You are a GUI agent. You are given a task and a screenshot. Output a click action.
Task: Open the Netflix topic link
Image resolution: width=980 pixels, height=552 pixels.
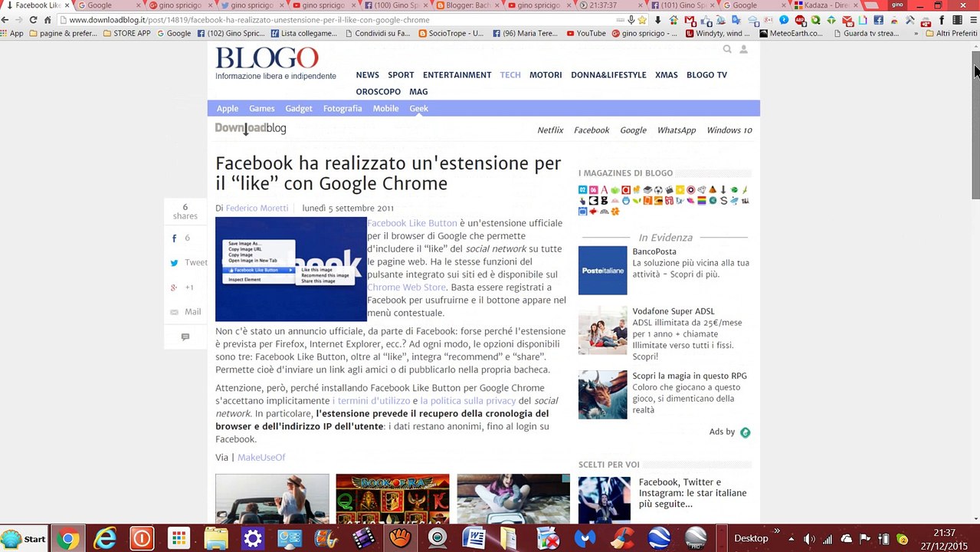(550, 130)
